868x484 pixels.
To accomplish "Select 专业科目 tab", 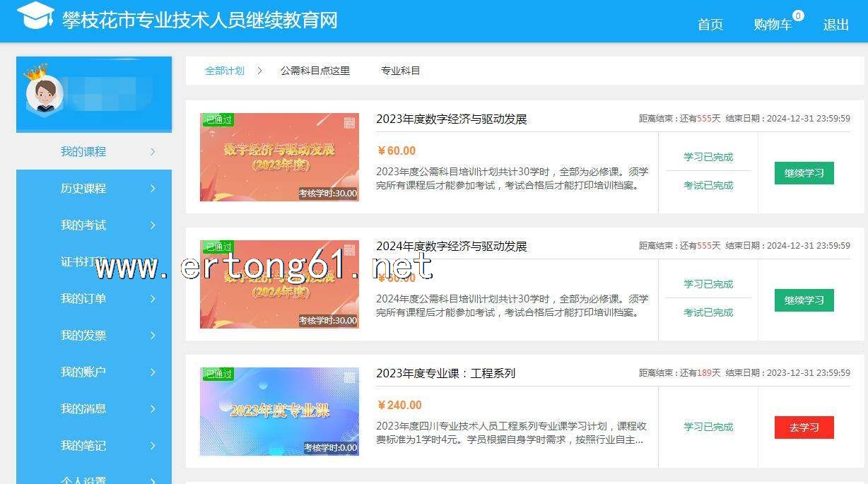I will tap(401, 71).
